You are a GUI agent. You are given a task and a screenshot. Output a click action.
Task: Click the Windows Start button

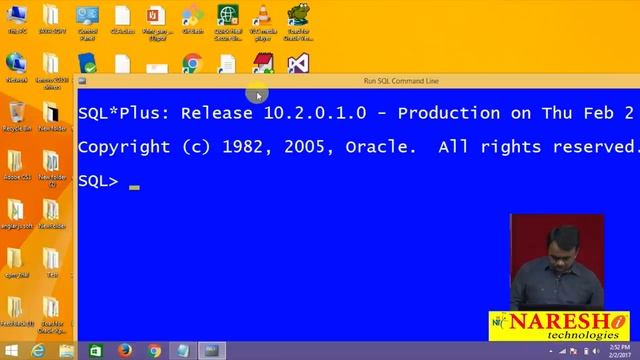11,351
